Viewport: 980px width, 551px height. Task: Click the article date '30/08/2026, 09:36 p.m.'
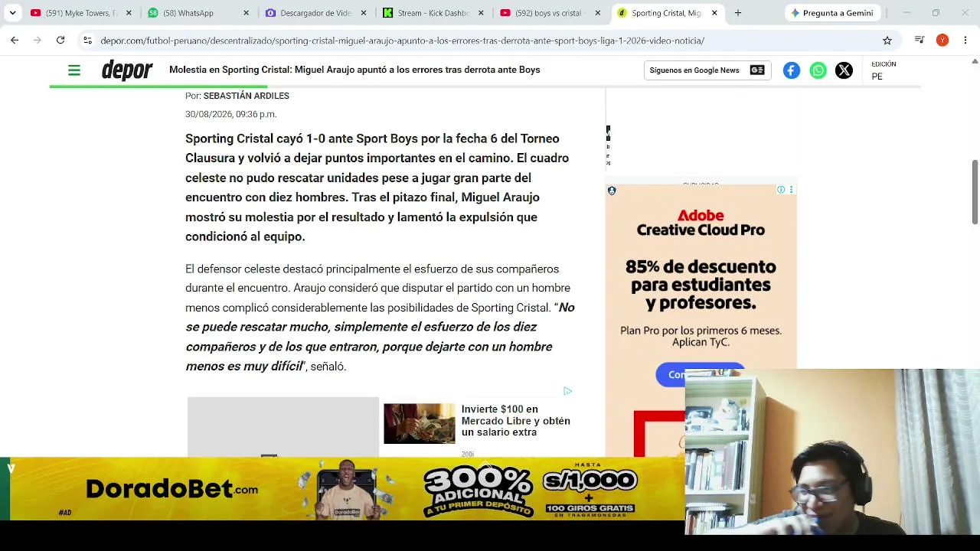(x=230, y=114)
